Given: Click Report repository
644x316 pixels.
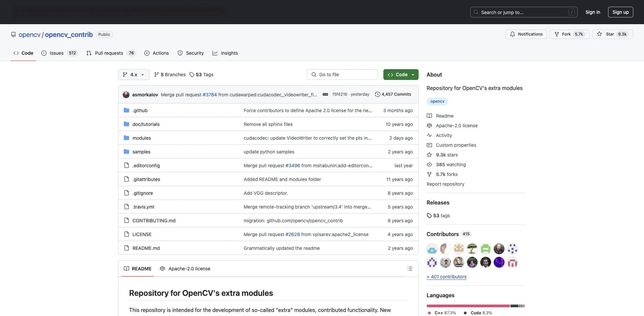Looking at the screenshot, I should pos(445,184).
